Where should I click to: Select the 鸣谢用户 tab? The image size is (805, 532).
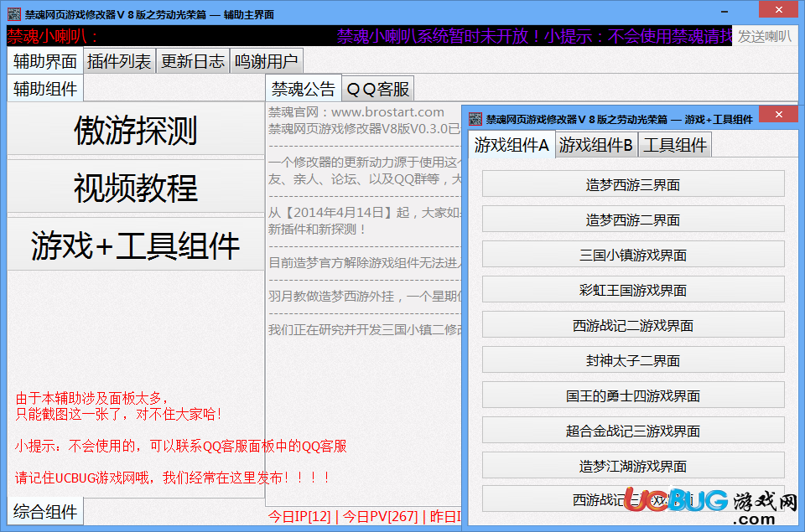click(x=266, y=61)
